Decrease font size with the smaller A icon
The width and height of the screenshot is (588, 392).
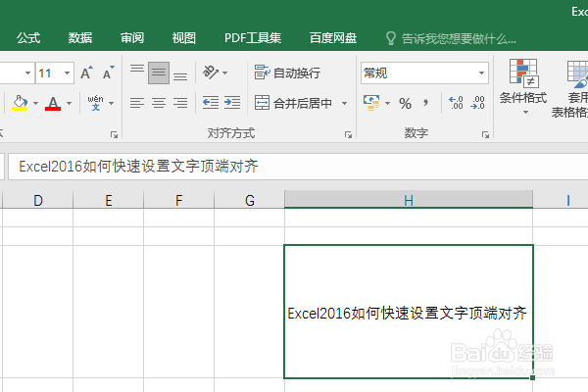coord(108,73)
